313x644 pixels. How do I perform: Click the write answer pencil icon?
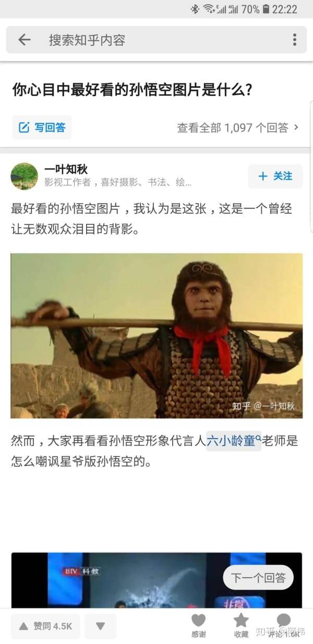point(24,127)
